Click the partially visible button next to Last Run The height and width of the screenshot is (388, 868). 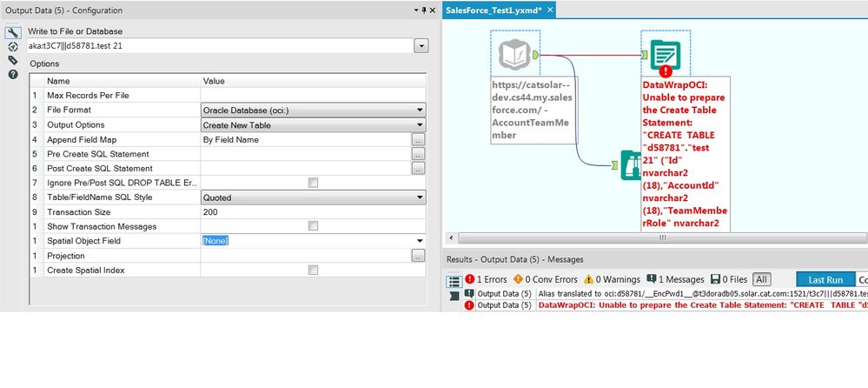click(862, 280)
